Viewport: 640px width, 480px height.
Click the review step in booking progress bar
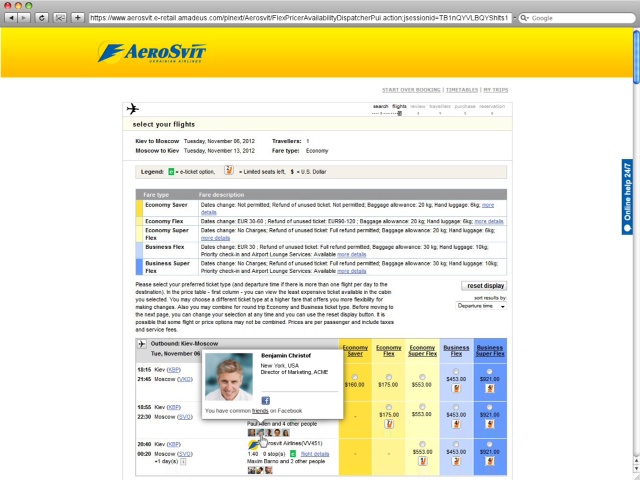418,107
